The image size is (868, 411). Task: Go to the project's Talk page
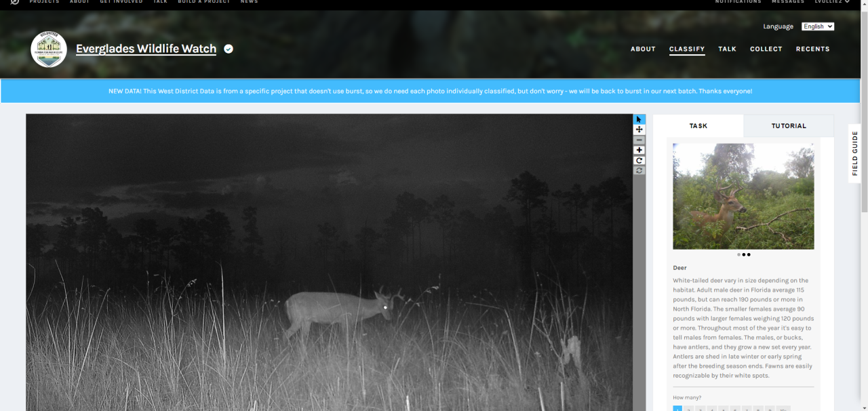[x=728, y=49]
